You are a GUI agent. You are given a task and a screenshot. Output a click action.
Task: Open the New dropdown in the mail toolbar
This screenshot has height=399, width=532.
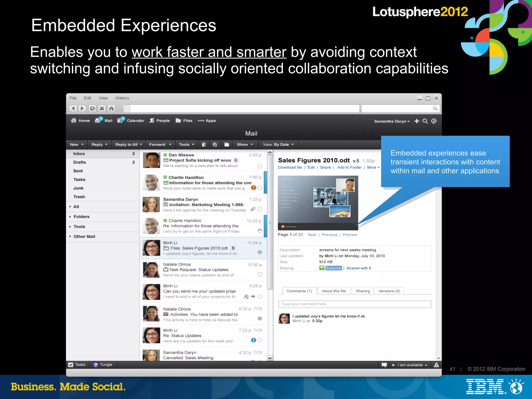coord(77,145)
